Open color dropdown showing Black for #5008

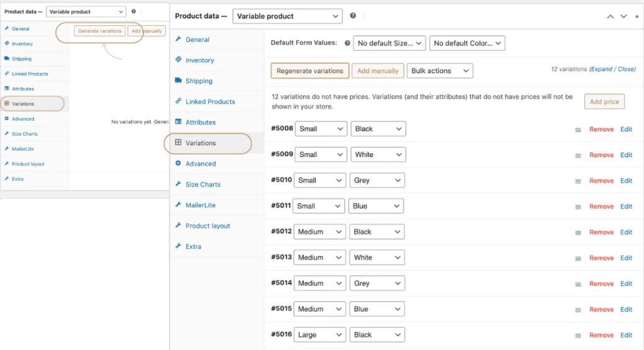tap(378, 129)
